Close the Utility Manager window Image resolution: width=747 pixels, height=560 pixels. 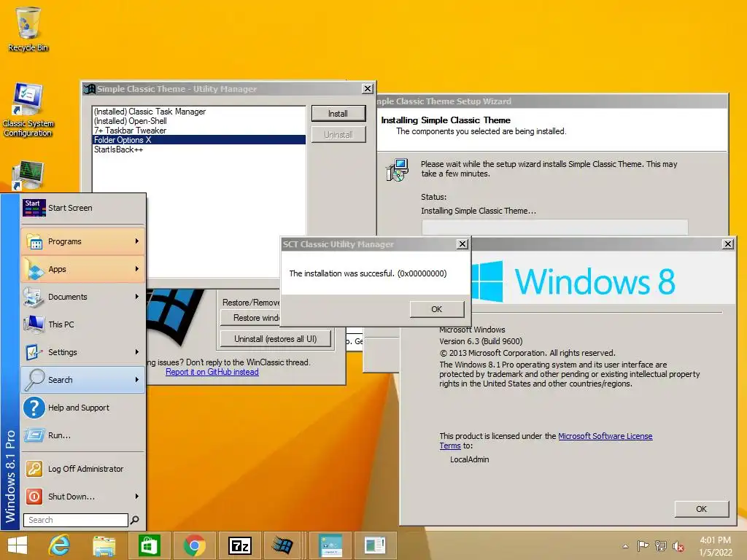(x=368, y=88)
